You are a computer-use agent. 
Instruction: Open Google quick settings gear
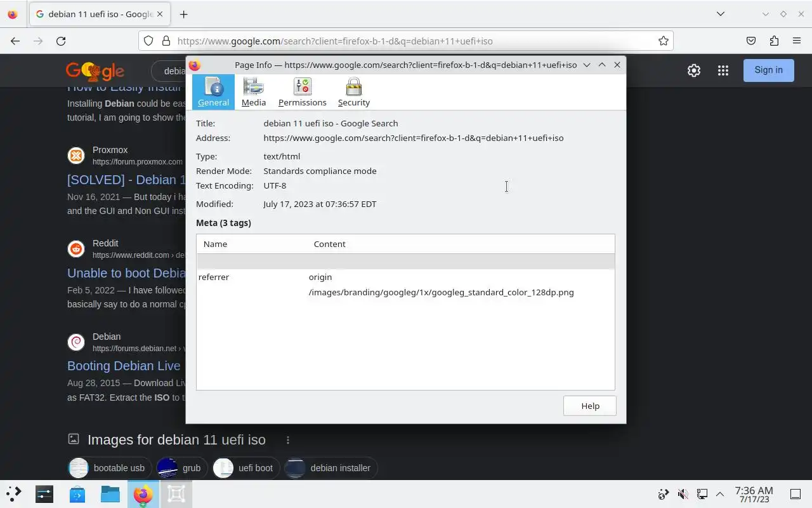(x=694, y=70)
